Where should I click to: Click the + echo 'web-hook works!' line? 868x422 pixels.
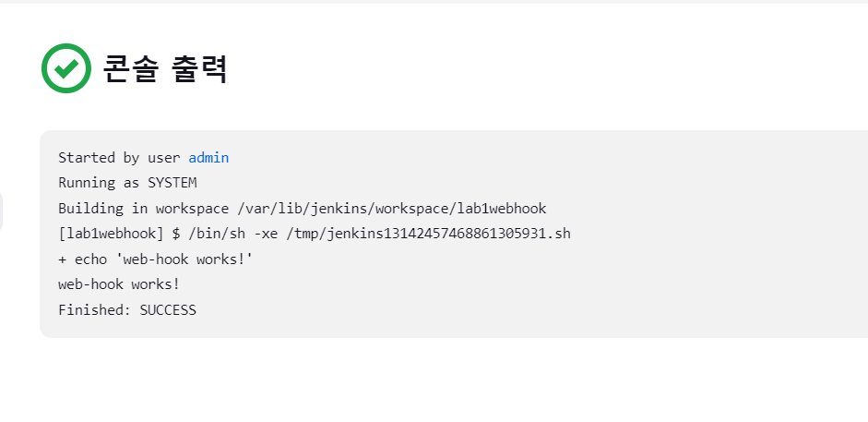(x=156, y=259)
